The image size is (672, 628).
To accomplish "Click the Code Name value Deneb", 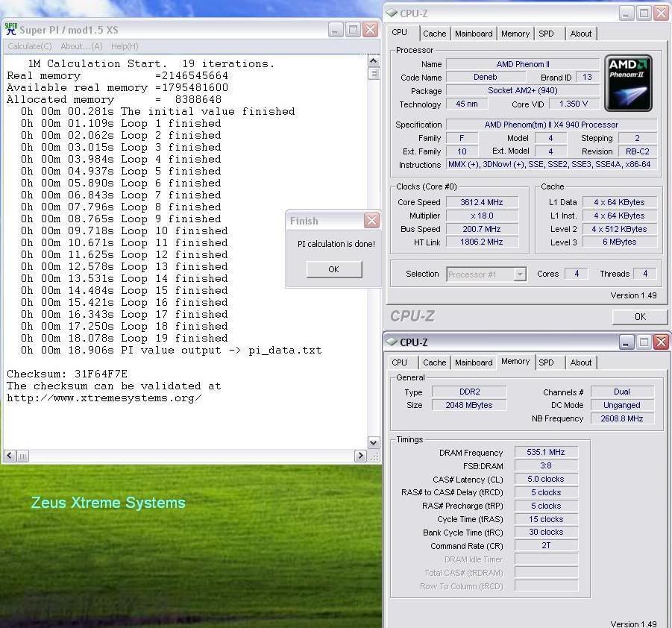I will pos(486,77).
